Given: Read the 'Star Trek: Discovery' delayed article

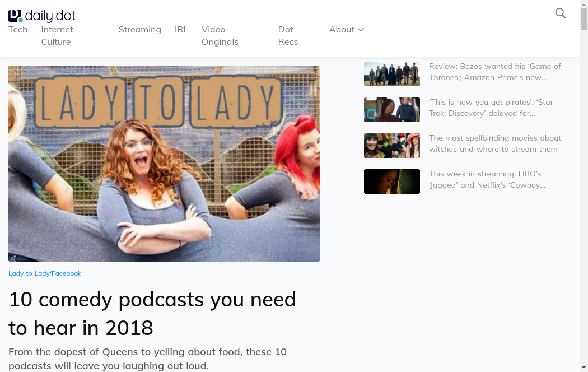Looking at the screenshot, I should (491, 108).
